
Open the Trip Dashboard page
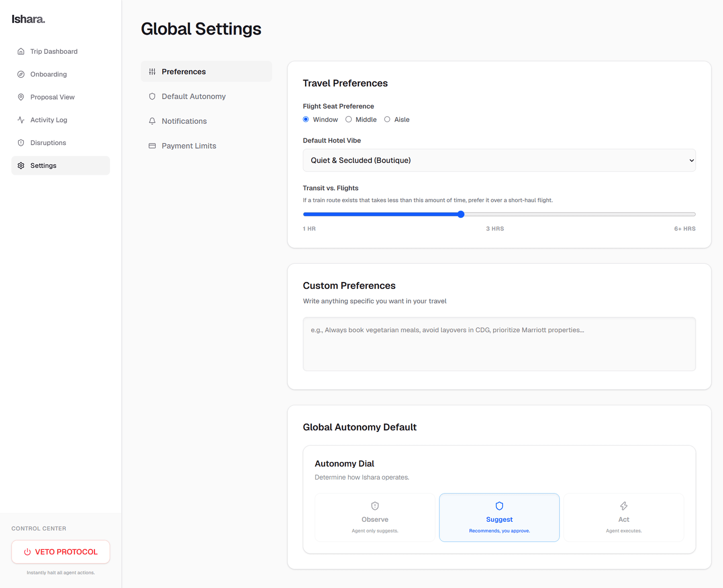tap(61, 51)
